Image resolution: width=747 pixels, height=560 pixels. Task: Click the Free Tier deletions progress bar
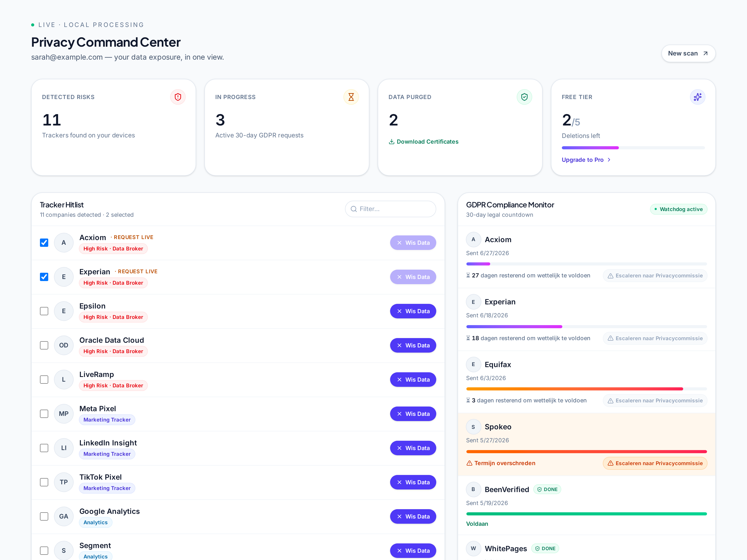(633, 148)
